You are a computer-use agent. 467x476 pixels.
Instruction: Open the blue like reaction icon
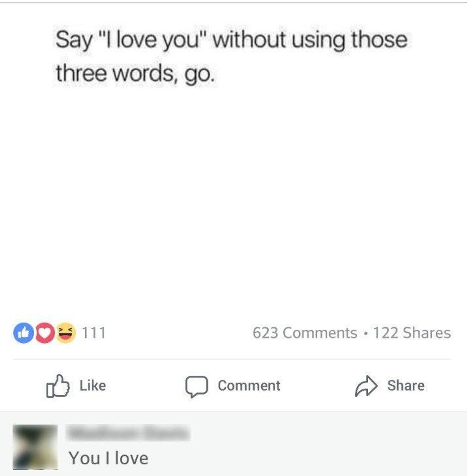pyautogui.click(x=24, y=333)
